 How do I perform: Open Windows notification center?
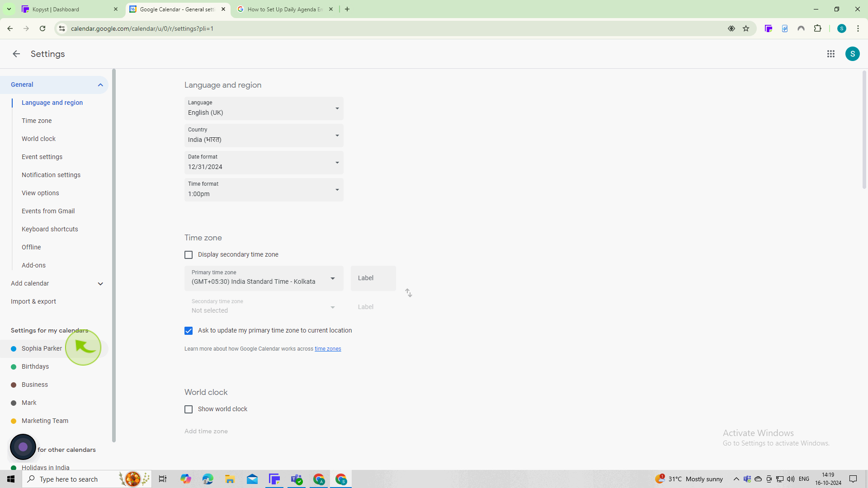tap(853, 479)
